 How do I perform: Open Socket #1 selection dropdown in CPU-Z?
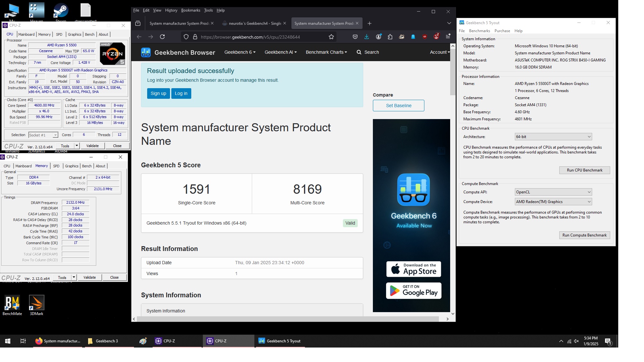click(x=43, y=135)
